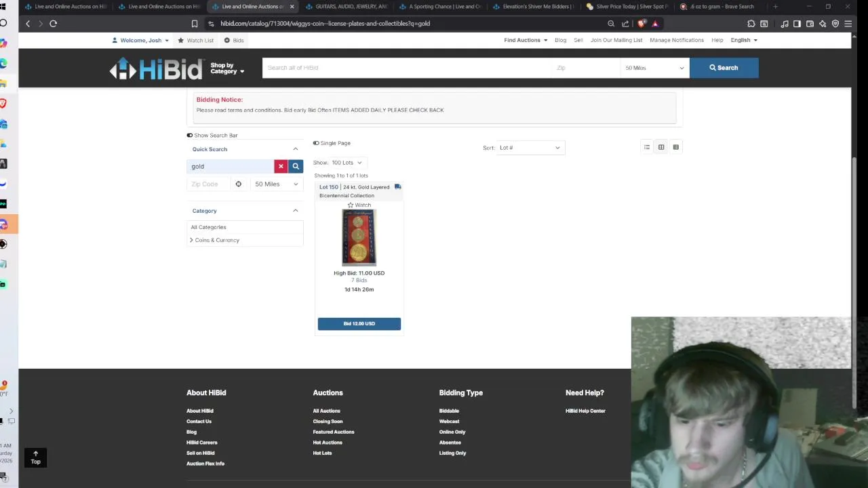Click the sidebar Zip Code field
The width and height of the screenshot is (868, 488).
point(209,184)
